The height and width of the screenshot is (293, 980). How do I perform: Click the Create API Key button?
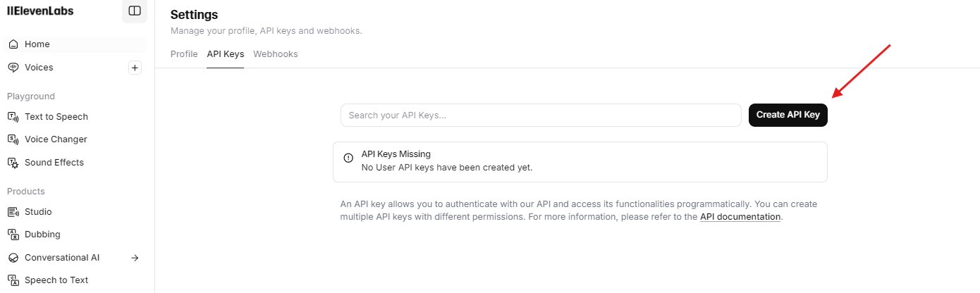(x=788, y=115)
